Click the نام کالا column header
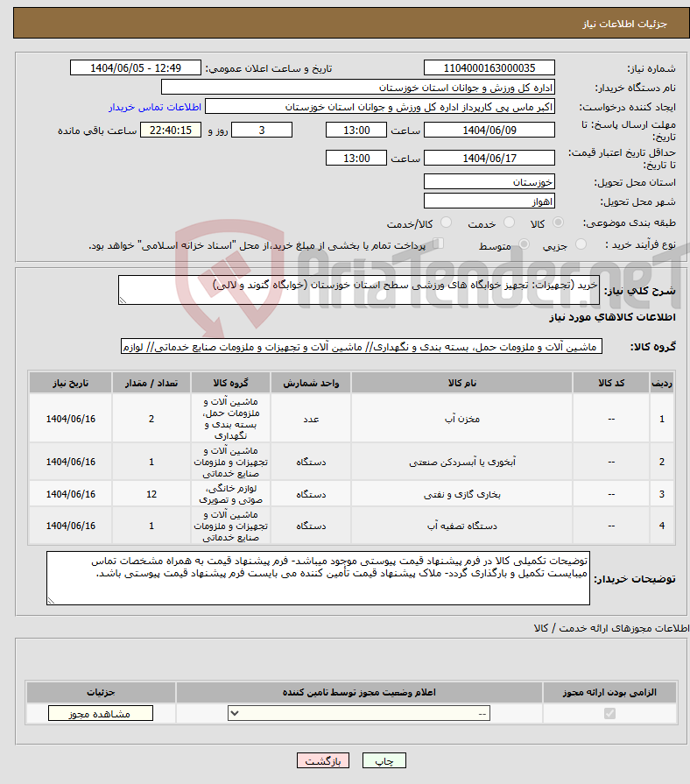 point(461,383)
